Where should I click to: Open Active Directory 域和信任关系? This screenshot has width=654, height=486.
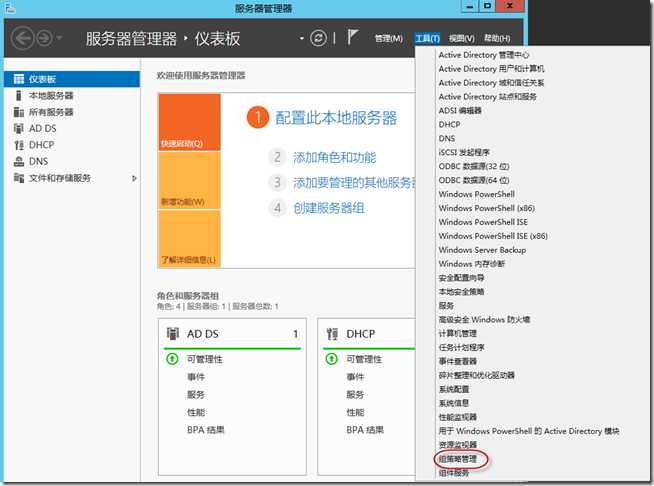click(491, 83)
